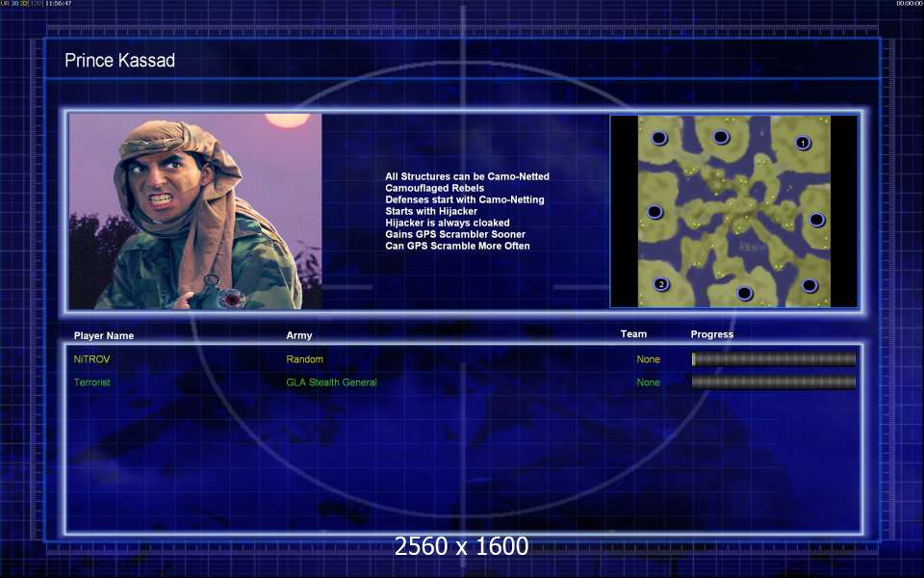Screen dimensions: 924x578
Task: Click Terrorist's loading progress bar
Action: 774,382
